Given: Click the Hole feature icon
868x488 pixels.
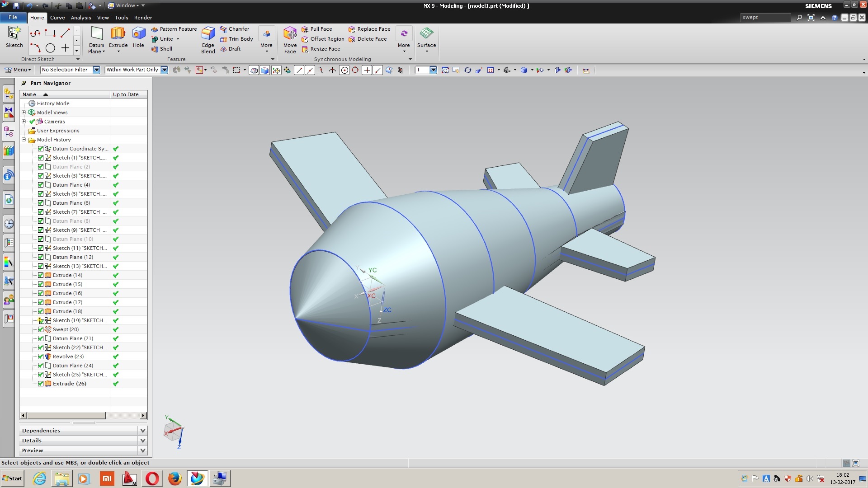Looking at the screenshot, I should [x=138, y=34].
